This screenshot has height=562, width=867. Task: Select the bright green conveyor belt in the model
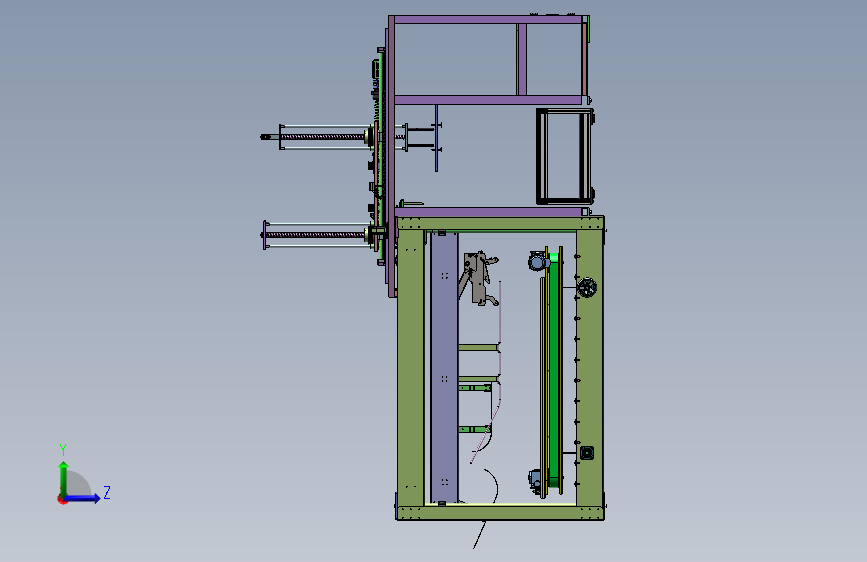[x=553, y=370]
